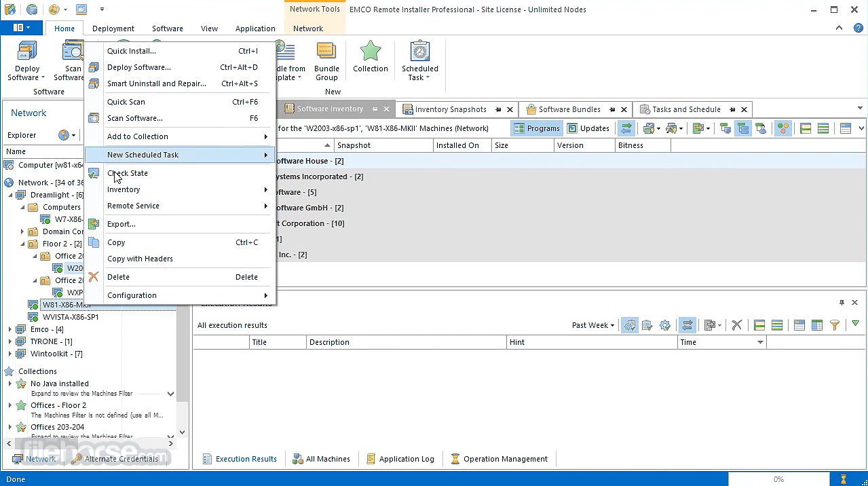
Task: Click the 0% progress bar in status bar
Action: tap(778, 479)
